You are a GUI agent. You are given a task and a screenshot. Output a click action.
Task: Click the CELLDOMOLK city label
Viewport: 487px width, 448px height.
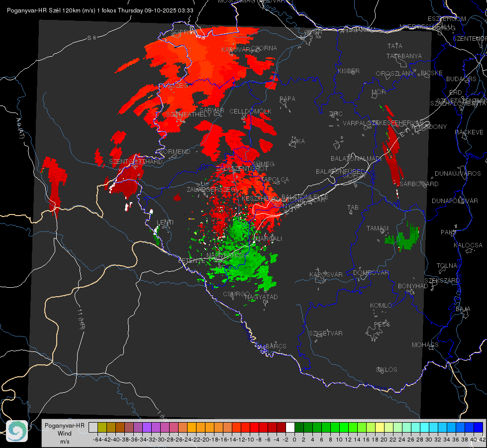point(251,112)
